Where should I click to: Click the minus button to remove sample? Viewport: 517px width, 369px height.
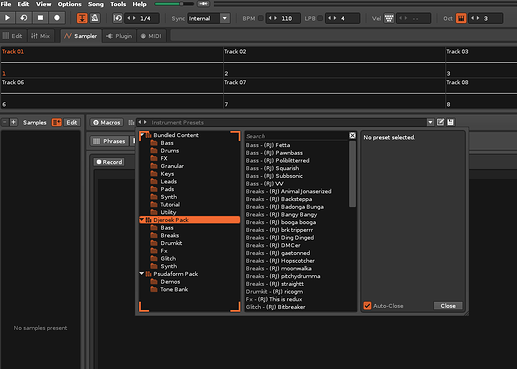pyautogui.click(x=5, y=122)
